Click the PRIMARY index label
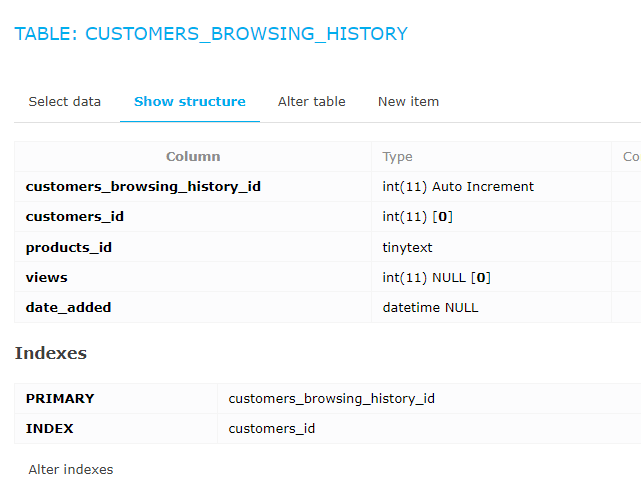This screenshot has height=487, width=641. [x=60, y=398]
